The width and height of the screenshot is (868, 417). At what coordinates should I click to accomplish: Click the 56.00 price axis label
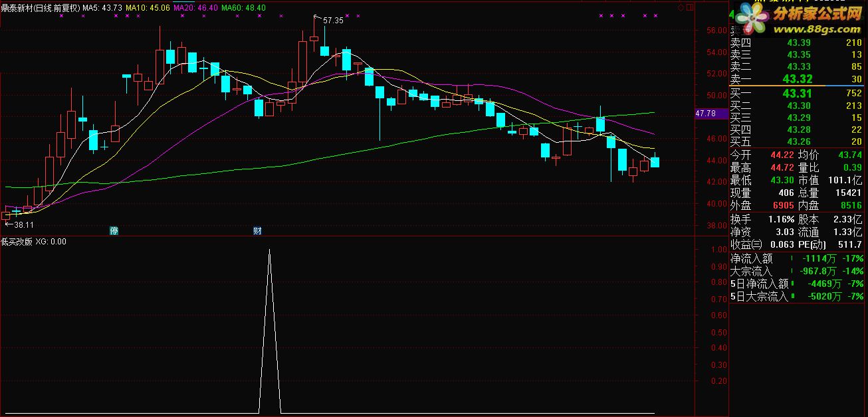click(x=717, y=31)
